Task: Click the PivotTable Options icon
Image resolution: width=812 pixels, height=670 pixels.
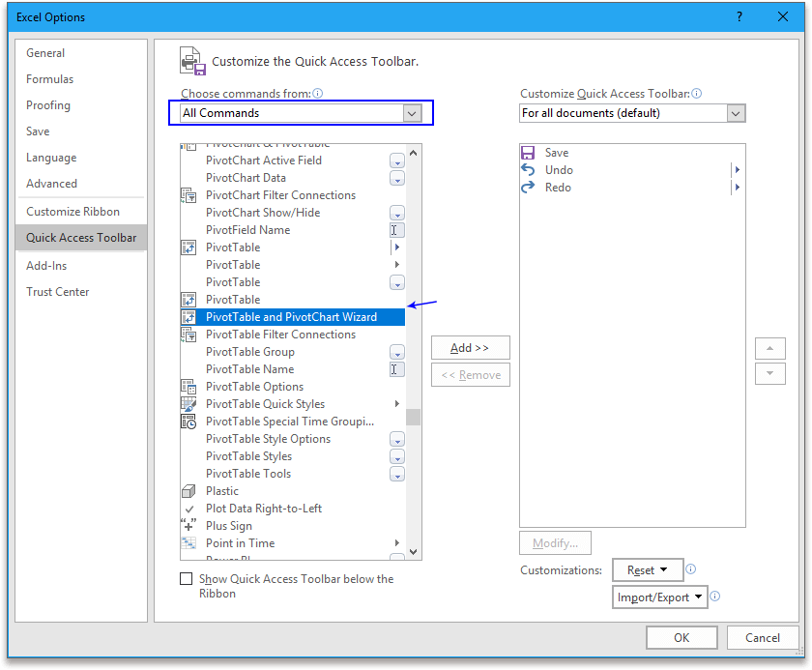Action: point(188,387)
